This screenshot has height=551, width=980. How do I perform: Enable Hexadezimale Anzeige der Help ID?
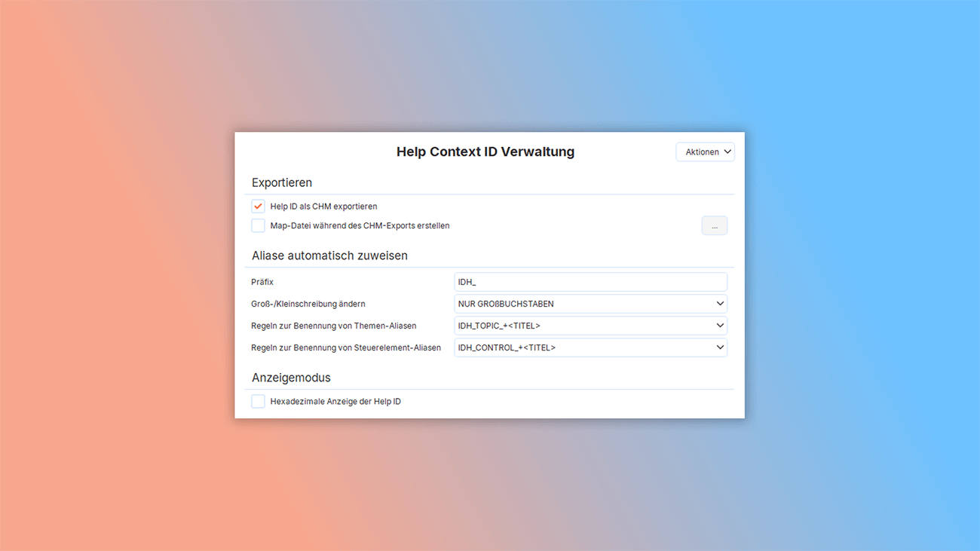pyautogui.click(x=259, y=402)
